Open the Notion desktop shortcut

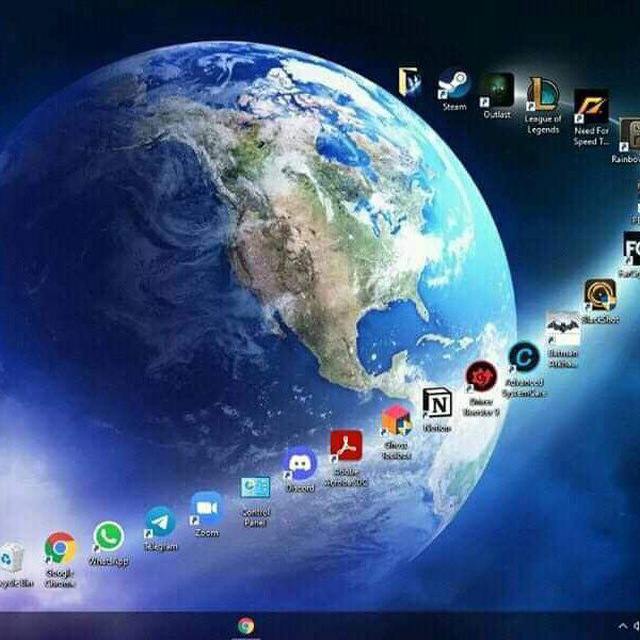click(437, 403)
